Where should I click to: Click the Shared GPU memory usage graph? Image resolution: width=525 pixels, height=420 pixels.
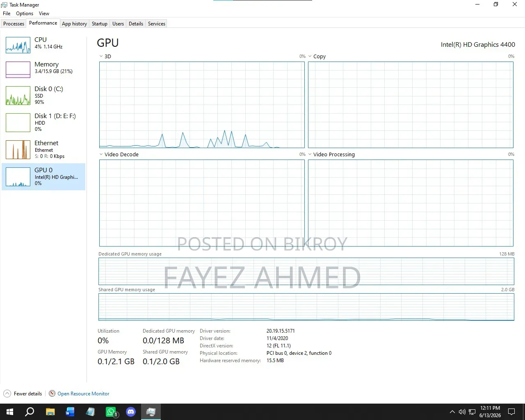306,307
